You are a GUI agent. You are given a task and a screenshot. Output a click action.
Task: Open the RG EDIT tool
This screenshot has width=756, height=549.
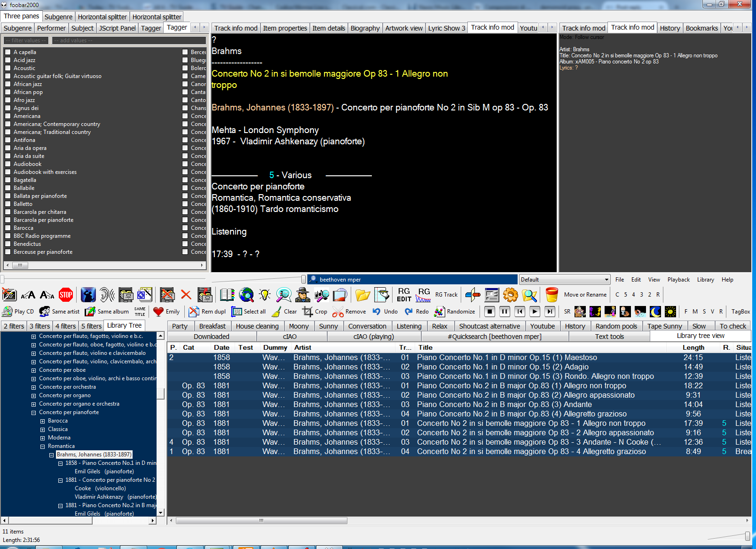coord(404,295)
